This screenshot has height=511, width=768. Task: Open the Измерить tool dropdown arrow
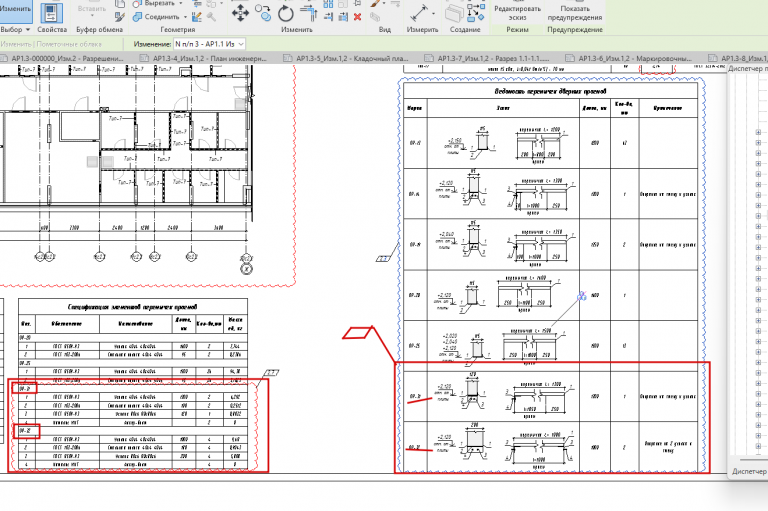click(433, 14)
